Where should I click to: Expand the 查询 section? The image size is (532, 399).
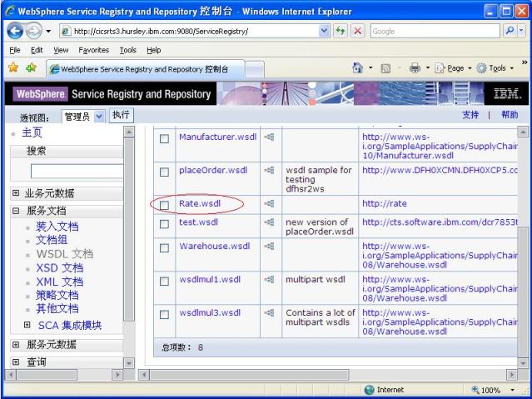pyautogui.click(x=16, y=362)
